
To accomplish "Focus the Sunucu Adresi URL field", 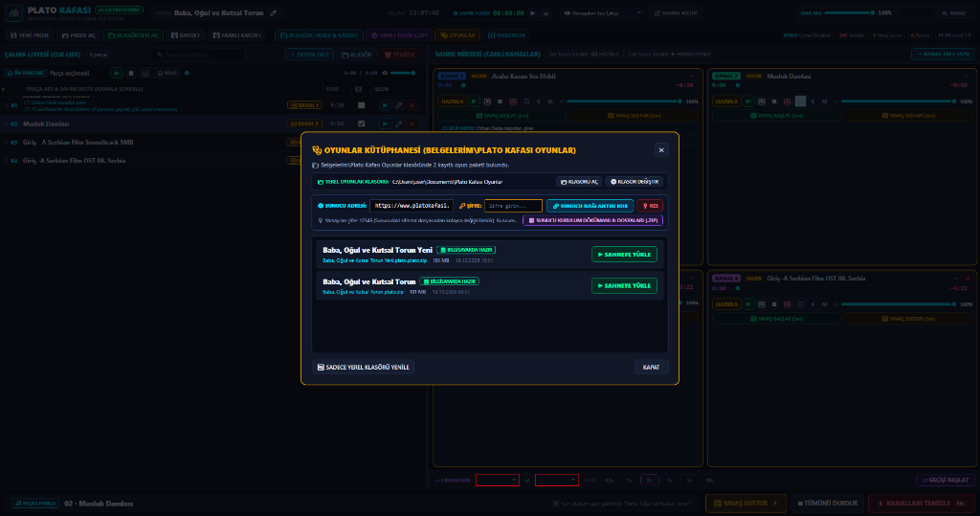I will pos(412,205).
